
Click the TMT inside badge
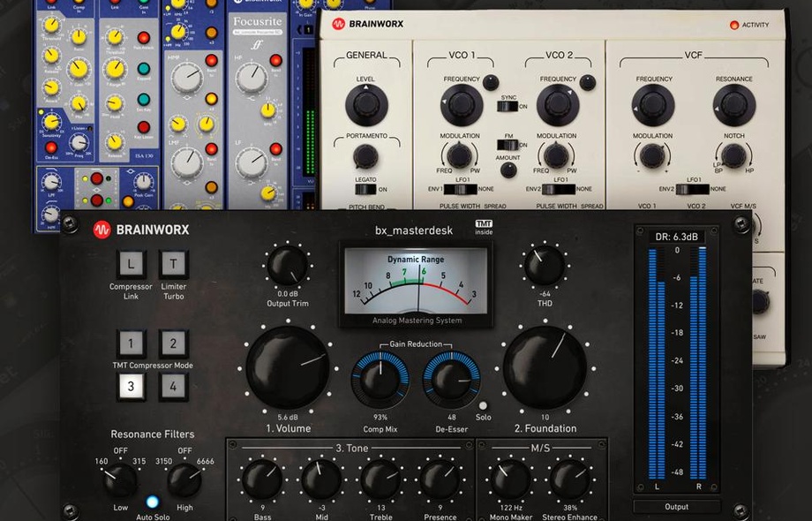(x=484, y=227)
